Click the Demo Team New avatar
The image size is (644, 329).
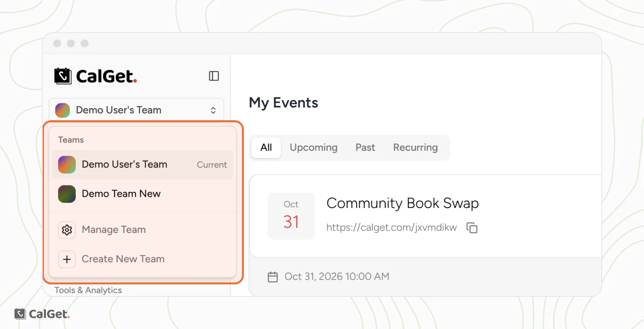[67, 194]
